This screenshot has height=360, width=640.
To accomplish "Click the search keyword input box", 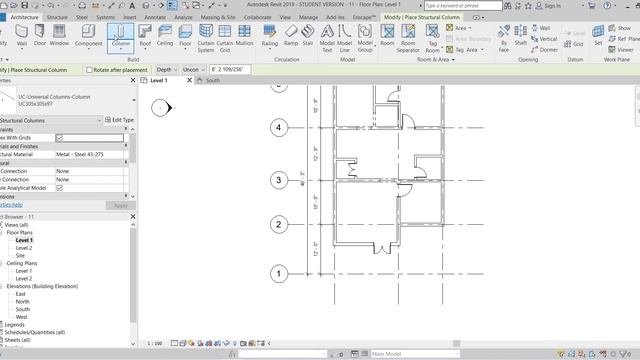I will [x=463, y=6].
